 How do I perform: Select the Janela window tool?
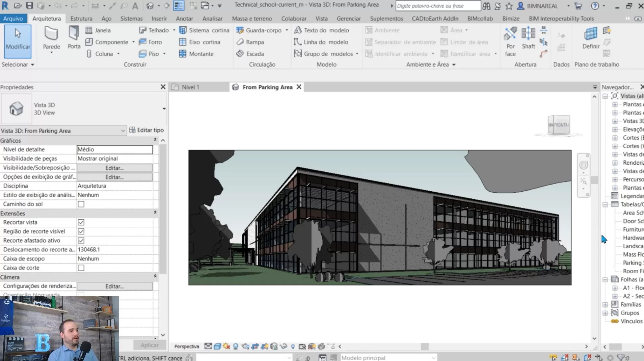[x=98, y=30]
